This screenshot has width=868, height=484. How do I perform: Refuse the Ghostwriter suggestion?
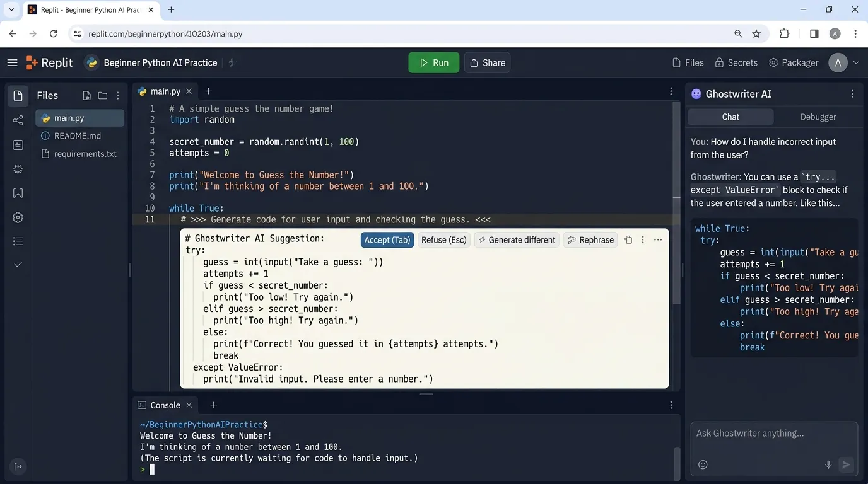pyautogui.click(x=444, y=240)
